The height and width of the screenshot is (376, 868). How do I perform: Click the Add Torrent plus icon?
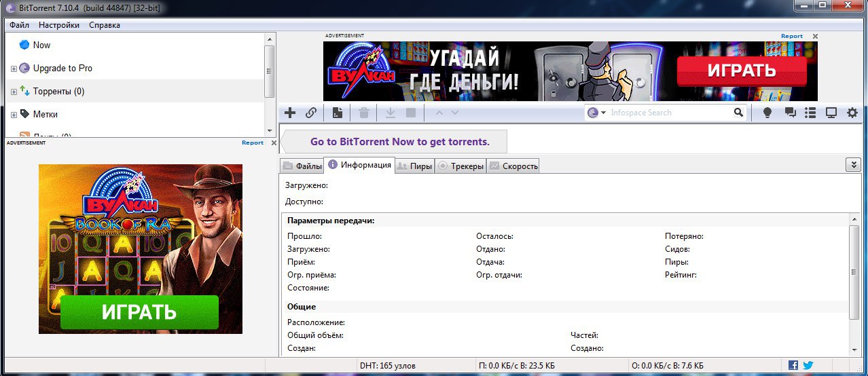[290, 113]
